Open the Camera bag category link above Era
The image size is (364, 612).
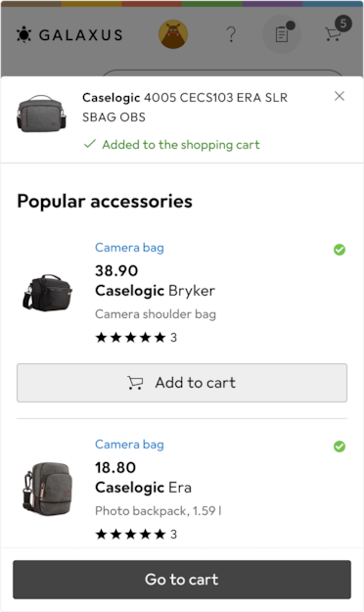pyautogui.click(x=129, y=445)
